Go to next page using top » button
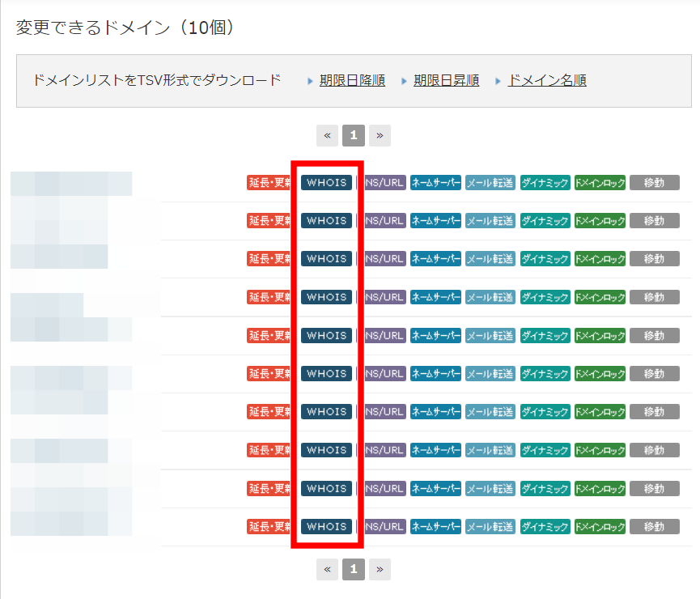This screenshot has width=700, height=599. point(380,135)
